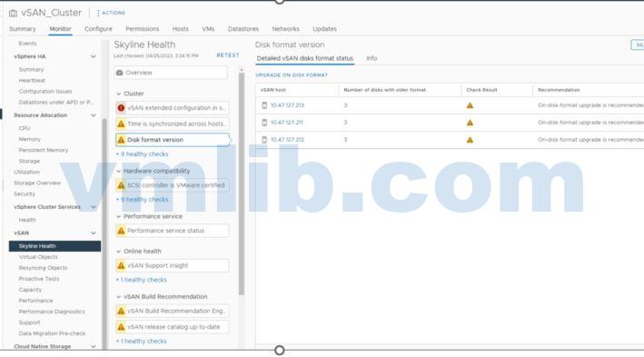Click the camera icon next to Overview

coord(120,73)
